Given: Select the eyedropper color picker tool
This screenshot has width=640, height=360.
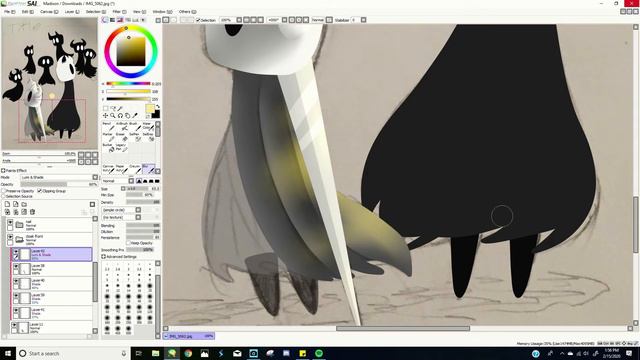Looking at the screenshot, I should (135, 116).
